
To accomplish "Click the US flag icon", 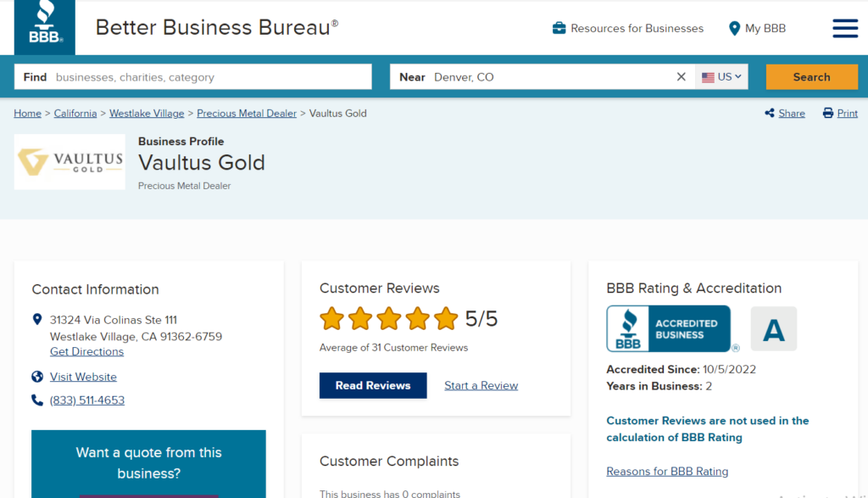I will click(708, 77).
